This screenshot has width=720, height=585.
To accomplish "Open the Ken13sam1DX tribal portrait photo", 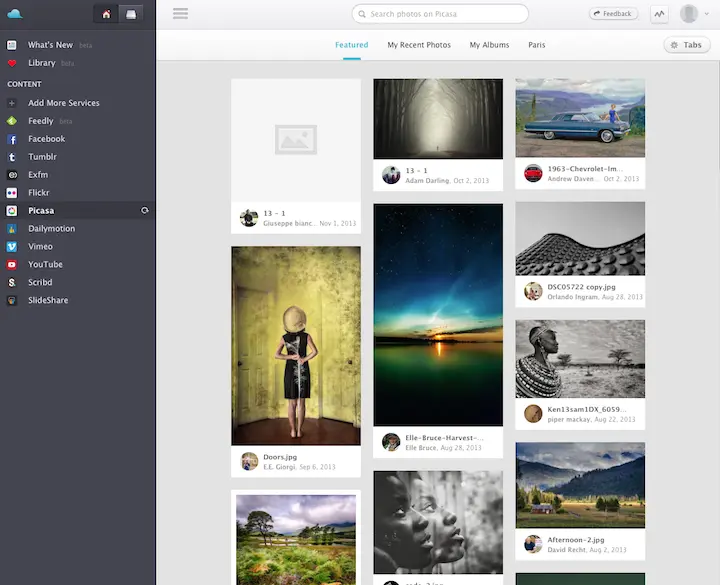I will [x=580, y=359].
